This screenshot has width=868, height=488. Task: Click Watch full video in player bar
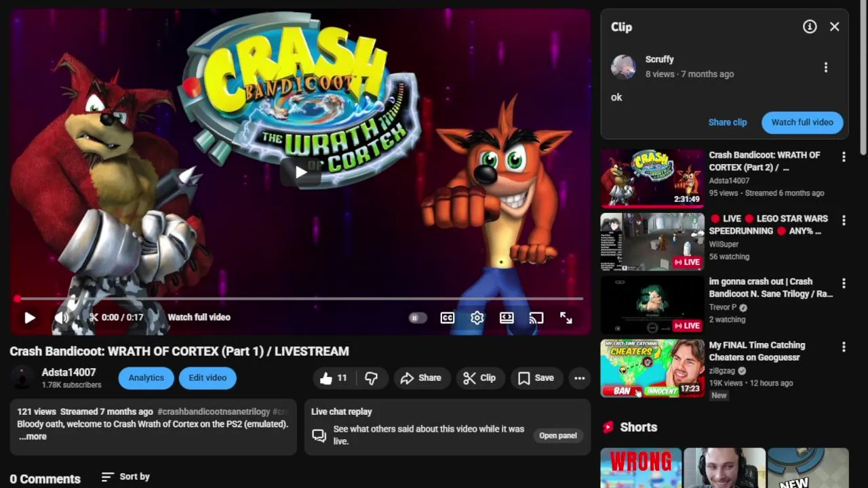199,317
